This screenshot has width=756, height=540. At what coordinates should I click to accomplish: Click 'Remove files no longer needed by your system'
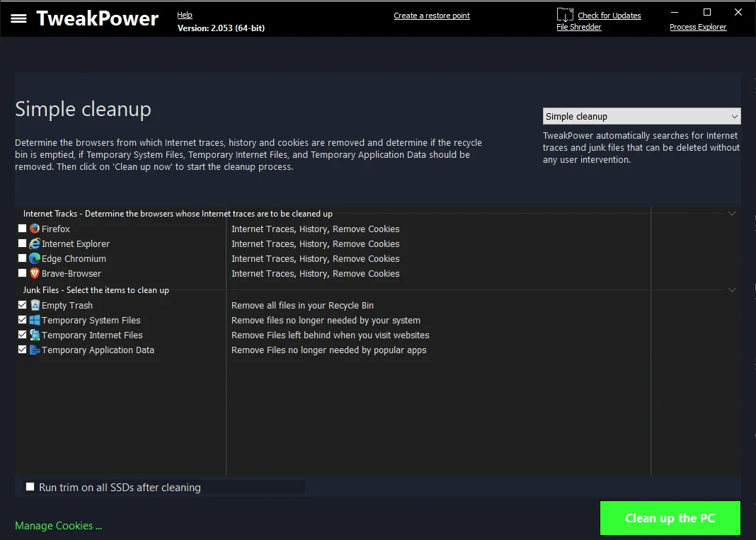pos(326,321)
